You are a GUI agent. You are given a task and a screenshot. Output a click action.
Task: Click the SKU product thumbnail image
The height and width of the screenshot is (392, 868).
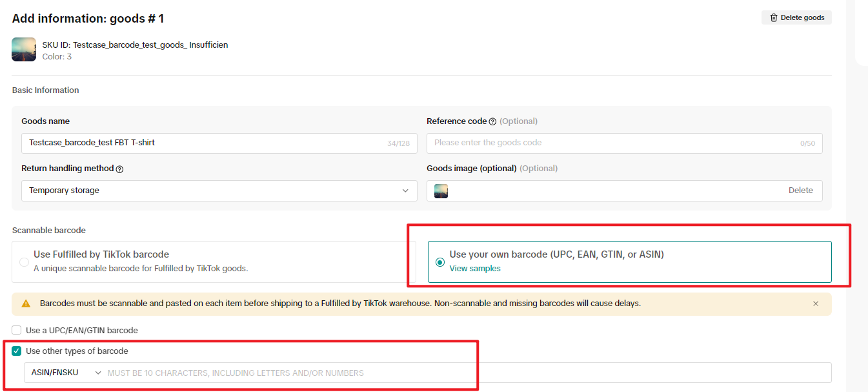click(x=24, y=50)
